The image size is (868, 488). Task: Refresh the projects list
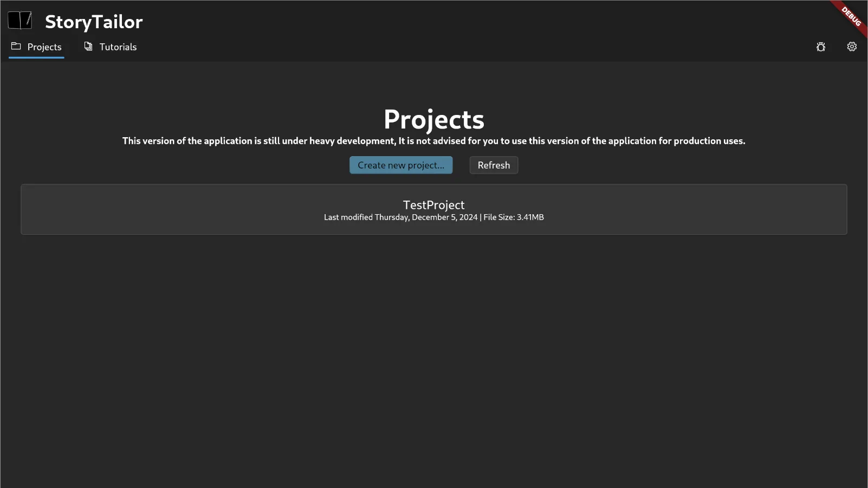(494, 165)
